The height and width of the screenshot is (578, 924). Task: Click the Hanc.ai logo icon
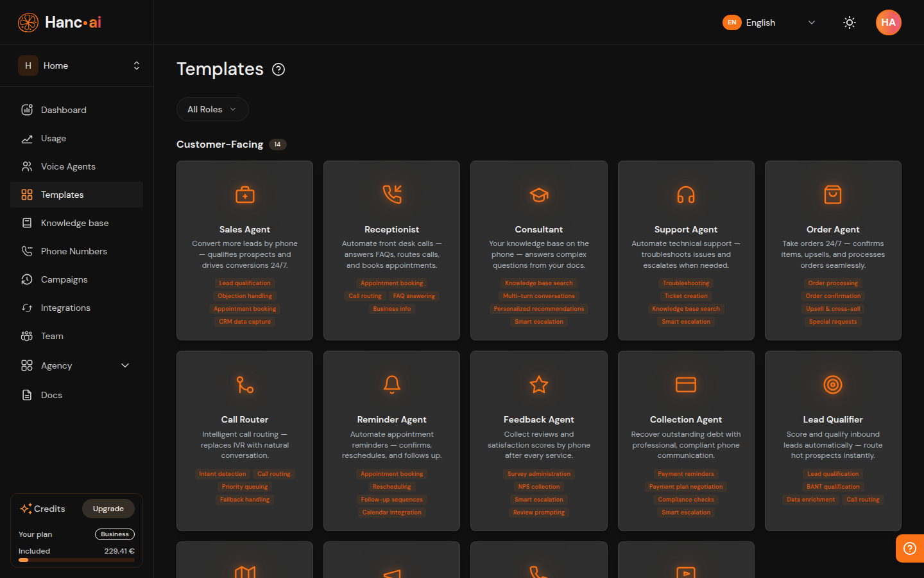point(28,22)
